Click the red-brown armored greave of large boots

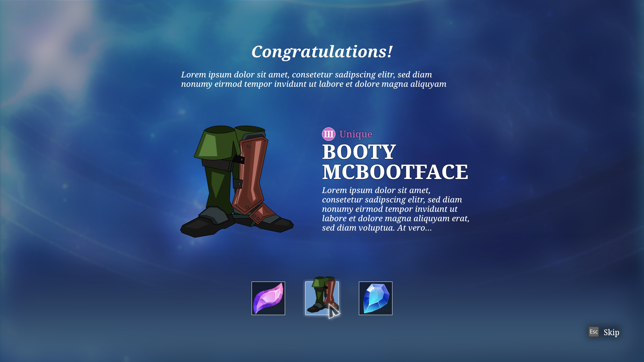point(250,174)
